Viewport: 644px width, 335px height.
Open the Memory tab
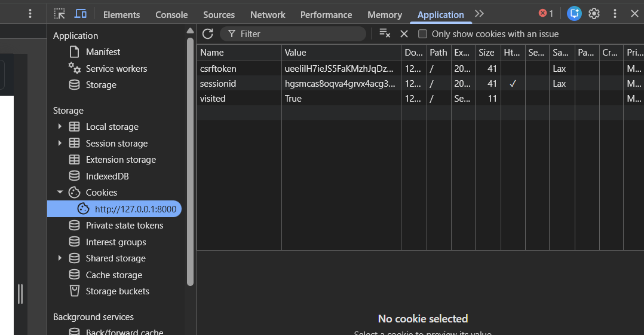point(385,15)
